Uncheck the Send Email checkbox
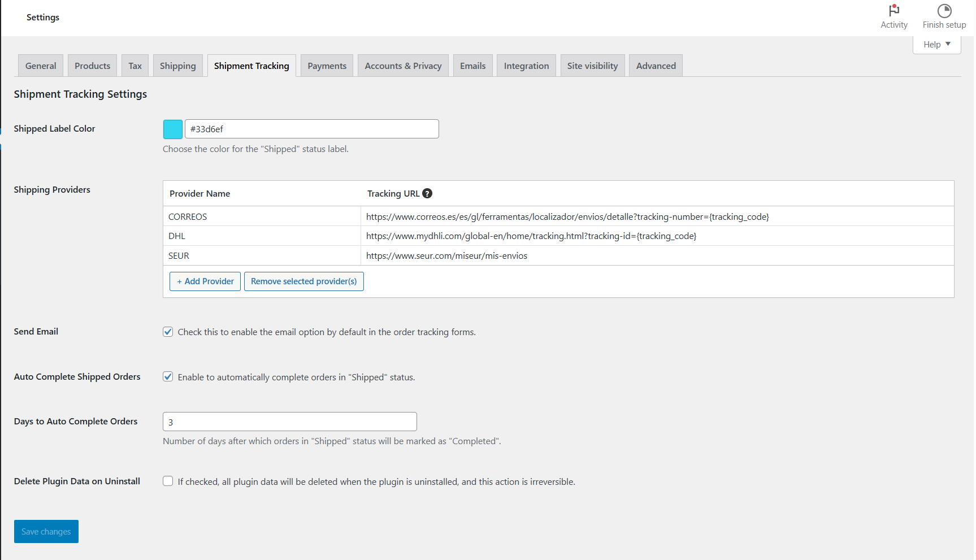 click(x=168, y=332)
